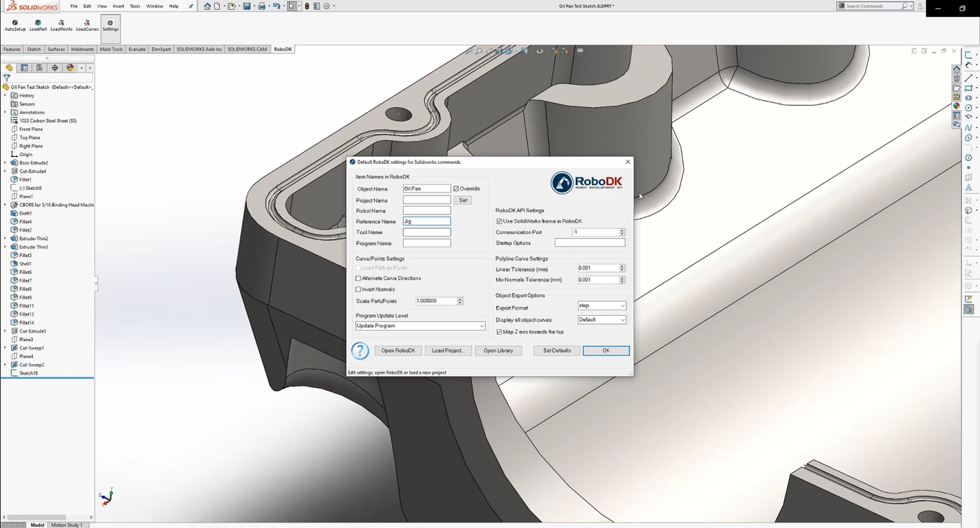Screen dimensions: 980x528
Task: Select the LoadPart tool in the RoboDK toolbar
Action: [37, 26]
